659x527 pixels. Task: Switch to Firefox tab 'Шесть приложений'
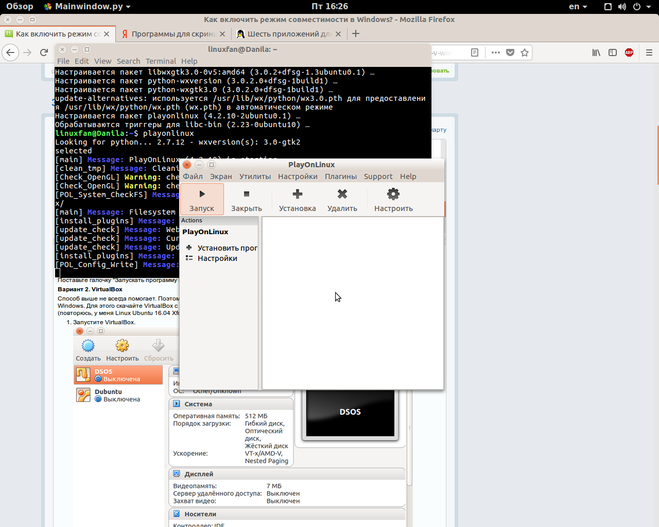coord(289,34)
